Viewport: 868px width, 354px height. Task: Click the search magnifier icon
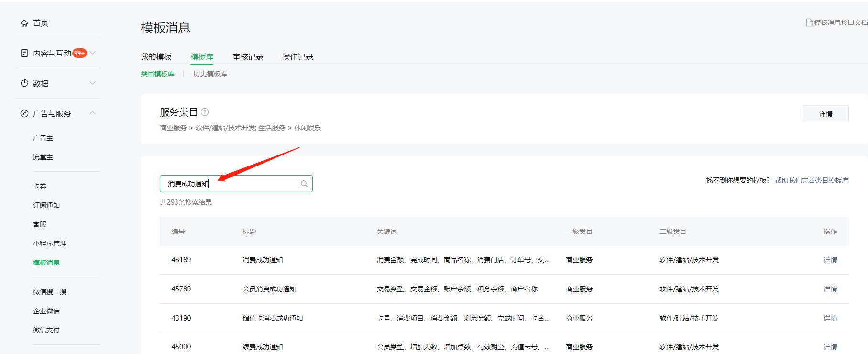tap(304, 184)
